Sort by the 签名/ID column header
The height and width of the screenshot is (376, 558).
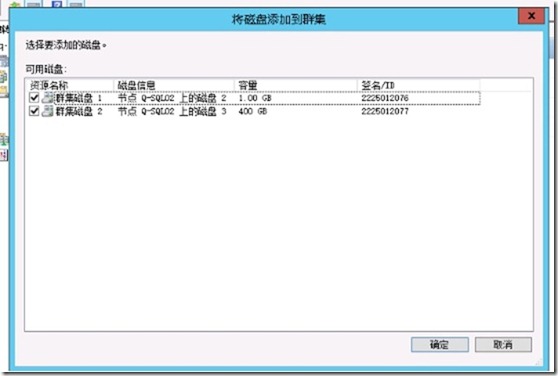pos(418,85)
